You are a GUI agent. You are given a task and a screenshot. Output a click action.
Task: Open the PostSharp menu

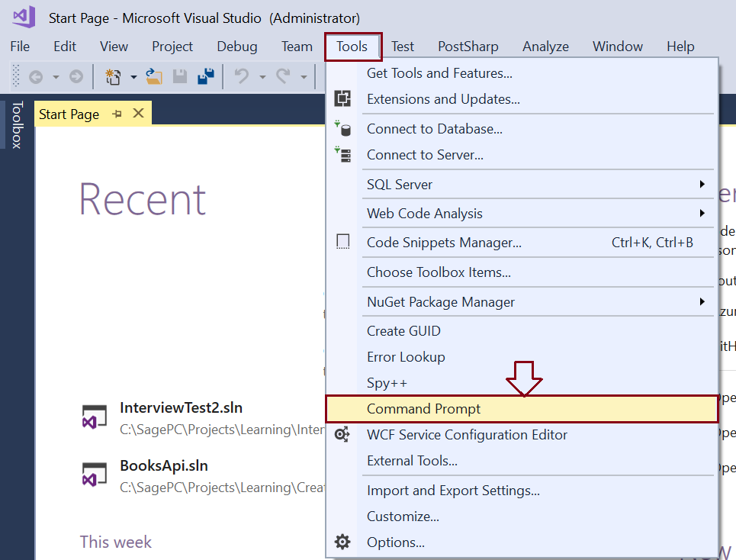468,47
